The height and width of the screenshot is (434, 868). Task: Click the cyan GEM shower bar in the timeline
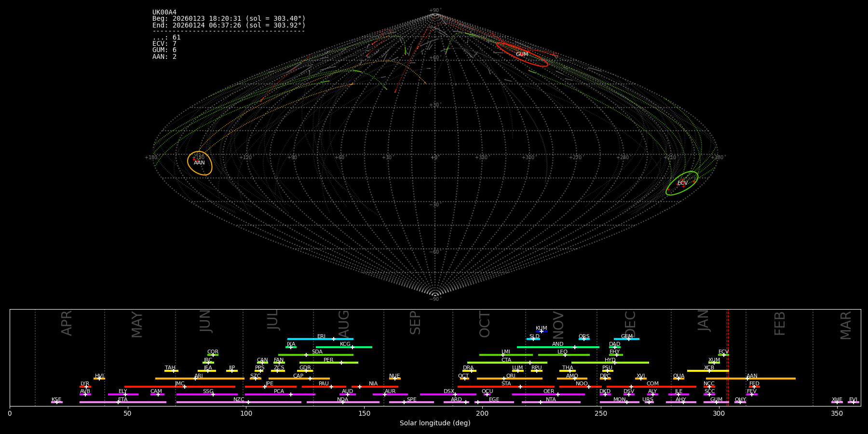pyautogui.click(x=626, y=339)
